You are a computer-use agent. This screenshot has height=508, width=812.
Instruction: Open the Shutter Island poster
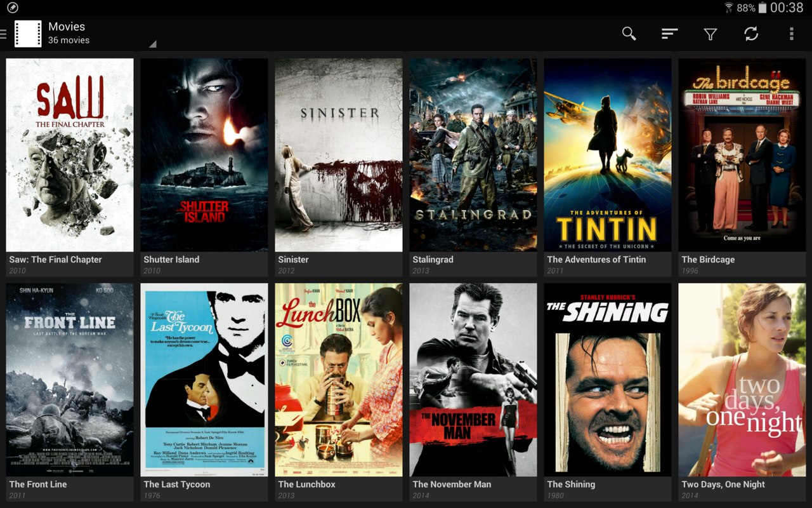point(204,155)
